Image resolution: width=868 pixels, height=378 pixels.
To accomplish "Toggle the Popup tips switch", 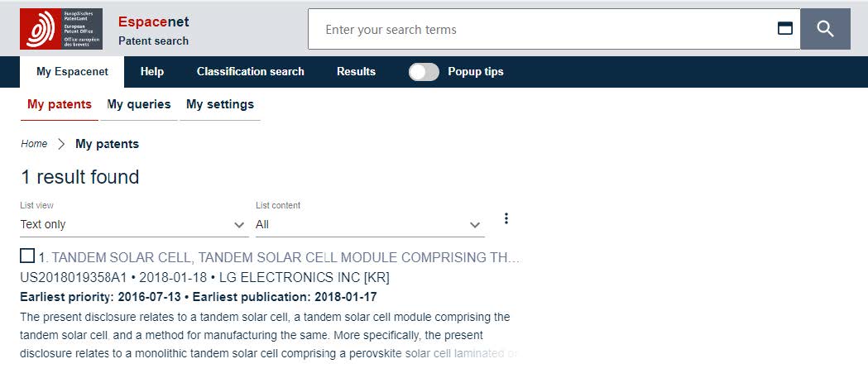I will click(x=424, y=72).
